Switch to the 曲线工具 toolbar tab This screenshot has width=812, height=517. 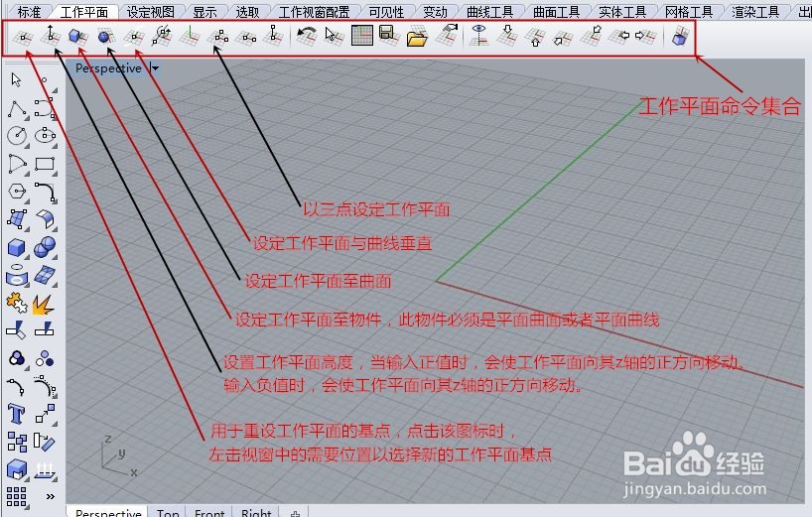(490, 11)
